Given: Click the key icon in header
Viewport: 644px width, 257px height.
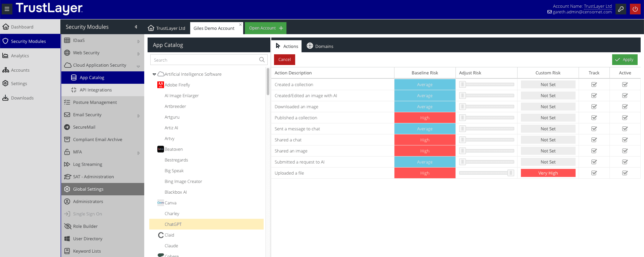Looking at the screenshot, I should tap(621, 9).
